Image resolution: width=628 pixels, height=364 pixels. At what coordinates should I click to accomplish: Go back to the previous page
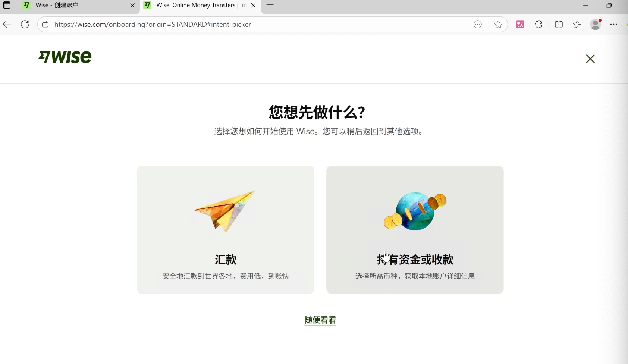tap(7, 25)
